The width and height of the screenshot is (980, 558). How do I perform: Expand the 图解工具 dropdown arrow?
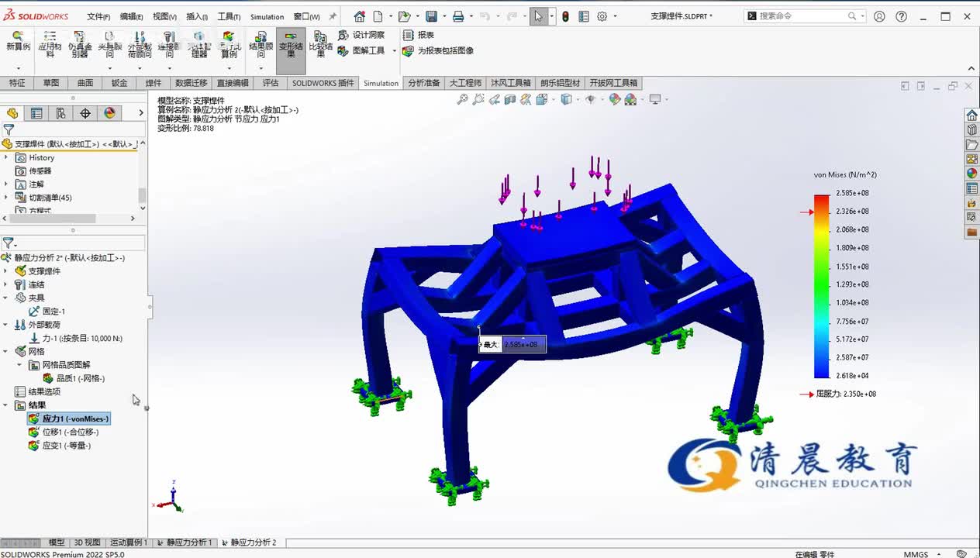(394, 51)
